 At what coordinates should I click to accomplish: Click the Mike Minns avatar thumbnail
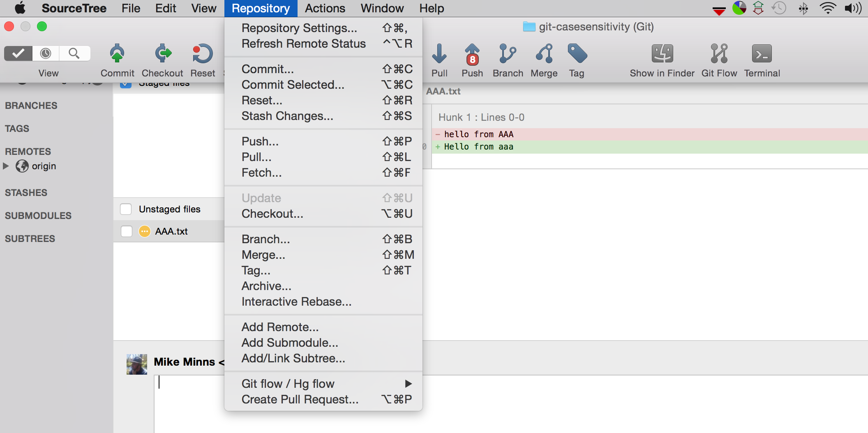[x=137, y=364]
